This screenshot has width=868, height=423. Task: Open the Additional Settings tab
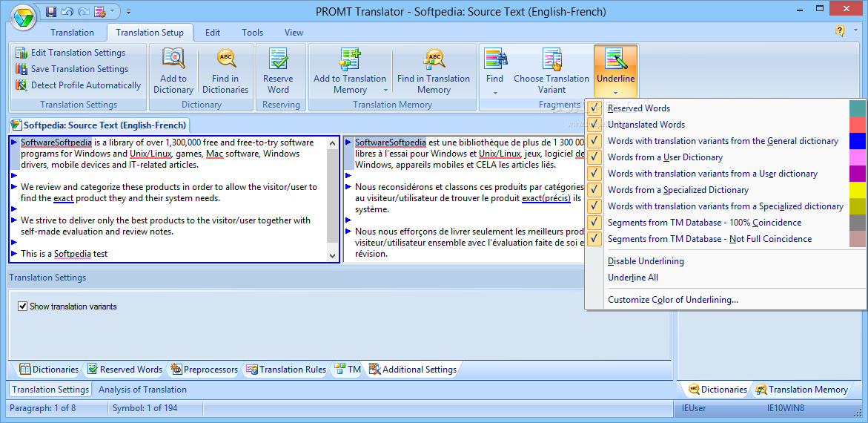point(413,370)
